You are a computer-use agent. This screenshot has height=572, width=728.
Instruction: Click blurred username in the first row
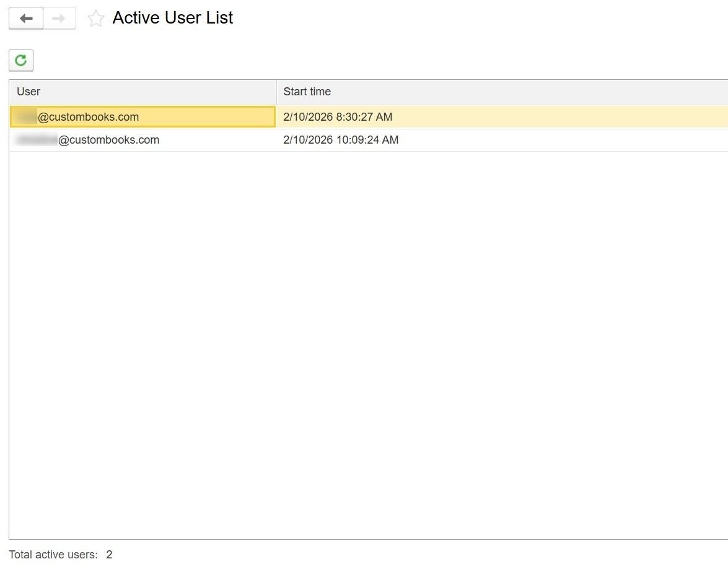click(27, 117)
